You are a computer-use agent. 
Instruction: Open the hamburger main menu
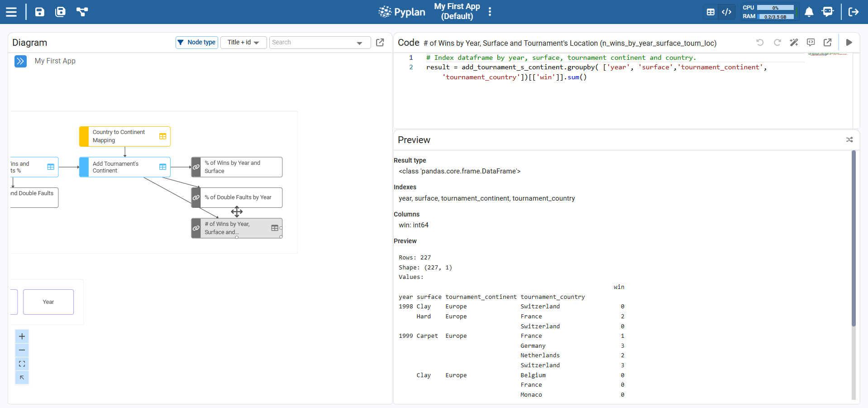[x=11, y=12]
